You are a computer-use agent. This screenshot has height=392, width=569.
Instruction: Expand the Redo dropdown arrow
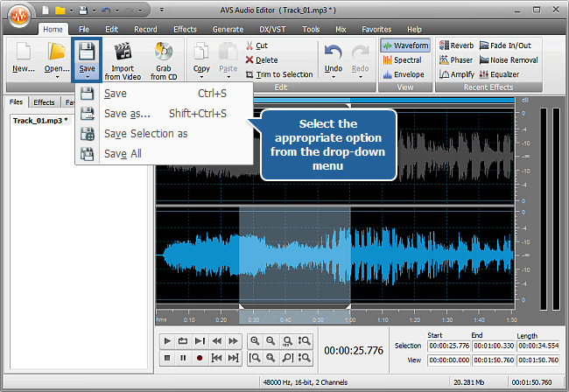point(361,77)
